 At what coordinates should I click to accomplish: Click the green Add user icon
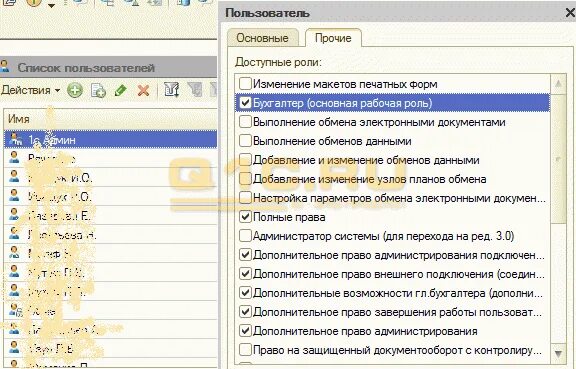(x=75, y=90)
